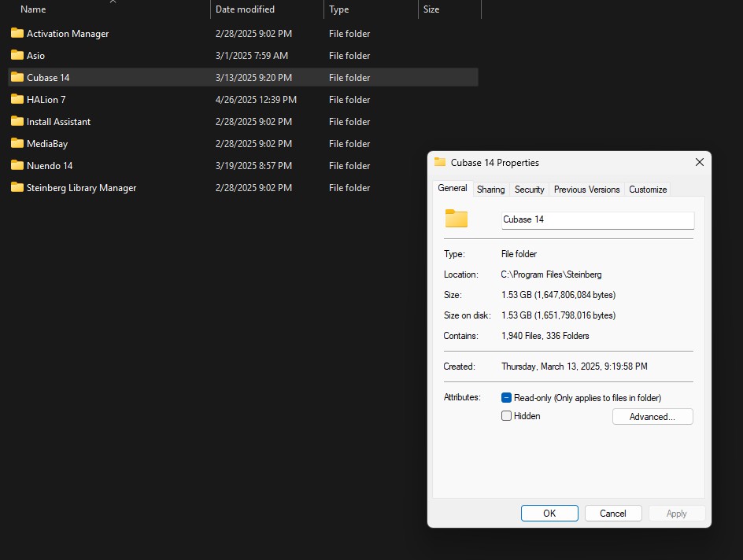
Task: Click the large folder icon in Properties dialog
Action: click(x=457, y=218)
